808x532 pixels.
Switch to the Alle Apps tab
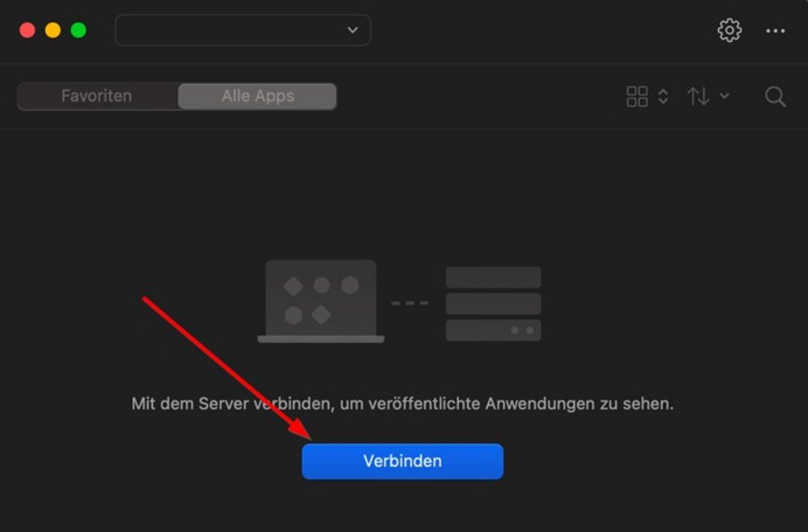258,96
